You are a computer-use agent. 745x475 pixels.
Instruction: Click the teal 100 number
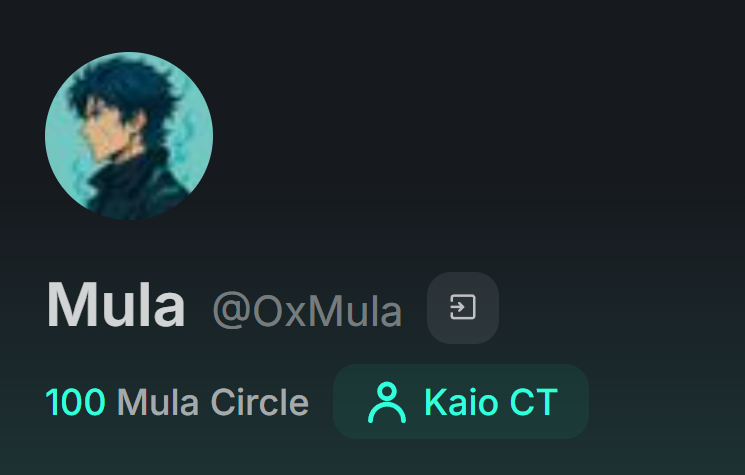click(75, 402)
